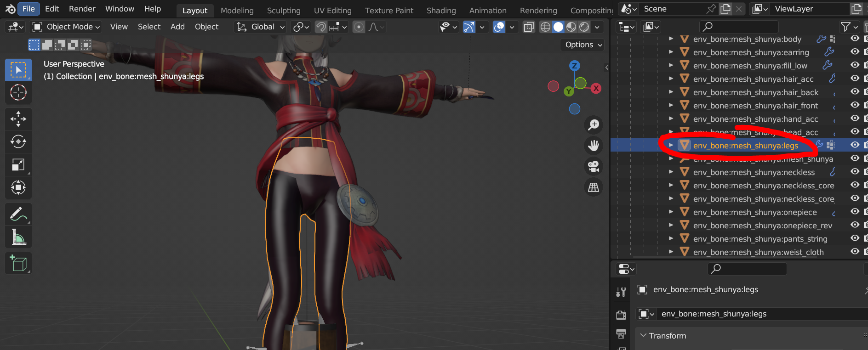Collapse the Transform panel

click(x=644, y=336)
